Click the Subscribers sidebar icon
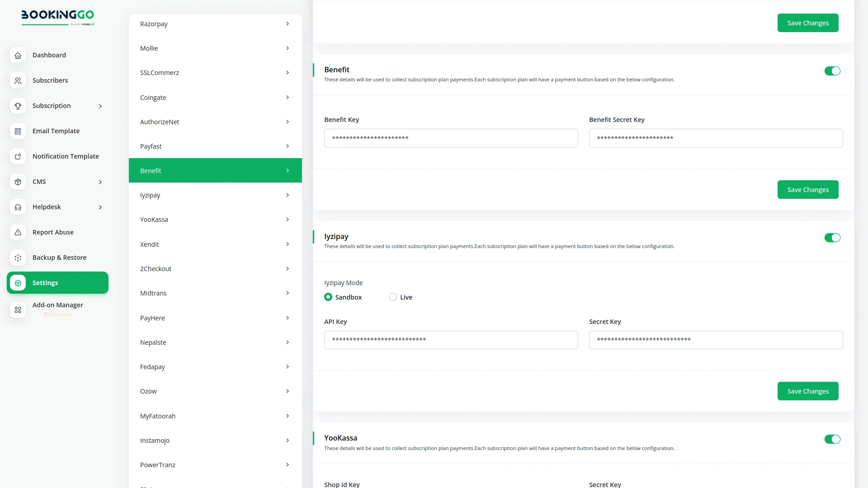The width and height of the screenshot is (868, 488). pos(18,80)
